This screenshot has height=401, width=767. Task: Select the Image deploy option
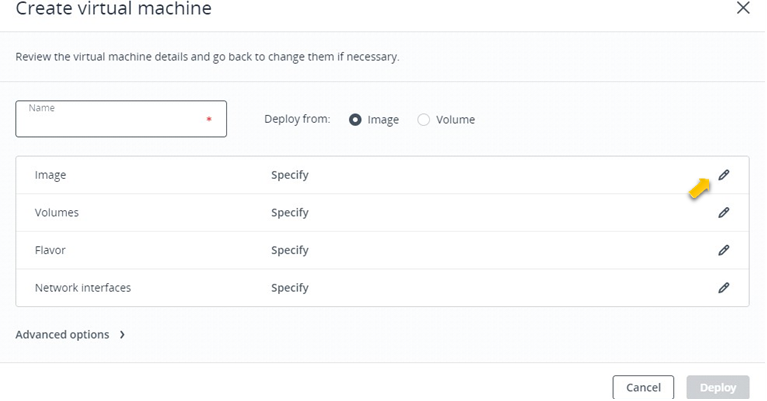coord(355,120)
